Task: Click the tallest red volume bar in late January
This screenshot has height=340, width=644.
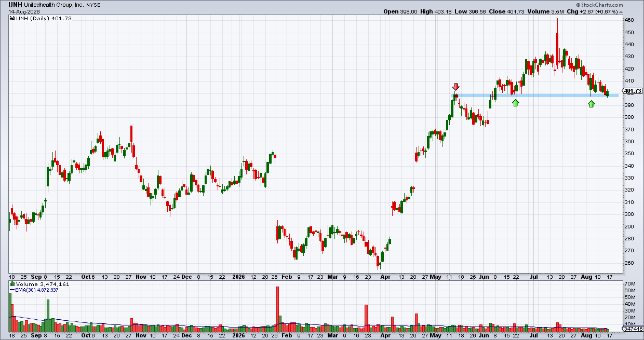Action: (x=278, y=309)
